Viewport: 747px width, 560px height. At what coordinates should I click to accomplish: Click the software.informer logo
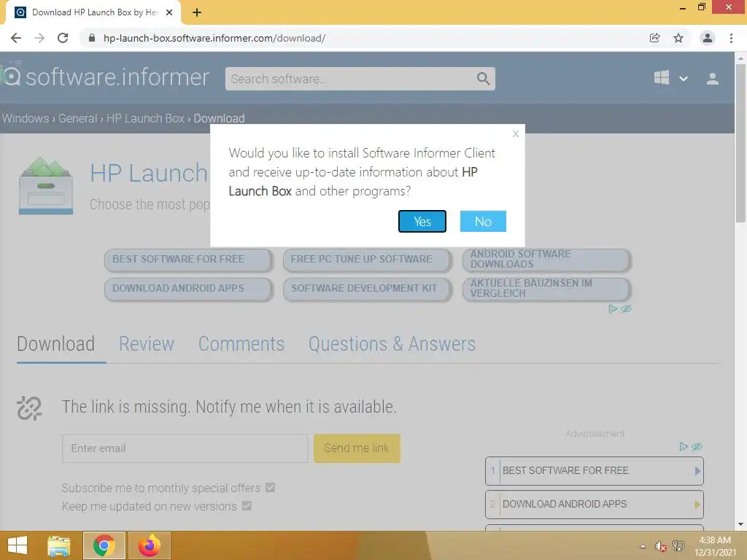pos(106,77)
